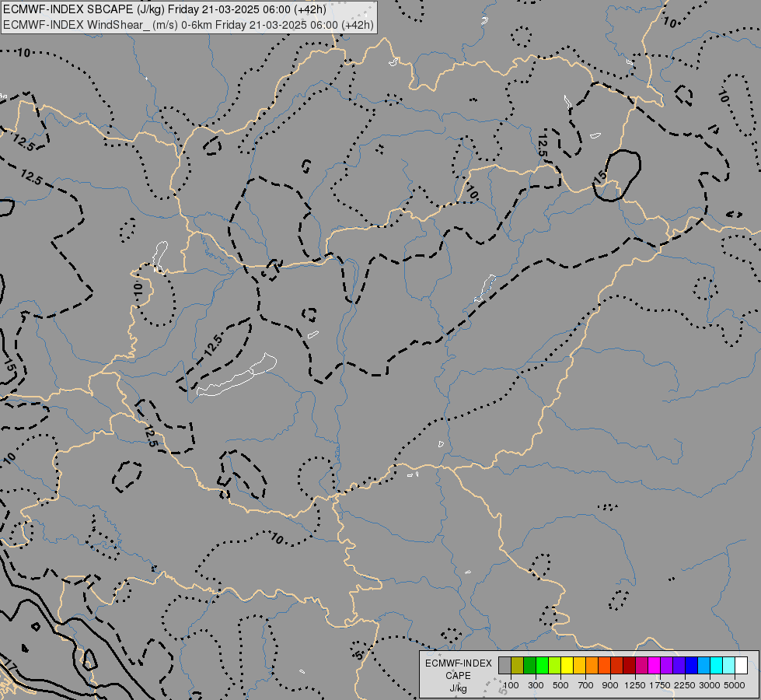This screenshot has height=700, width=761.
Task: Click the legend value 5000
Action: pos(735,685)
